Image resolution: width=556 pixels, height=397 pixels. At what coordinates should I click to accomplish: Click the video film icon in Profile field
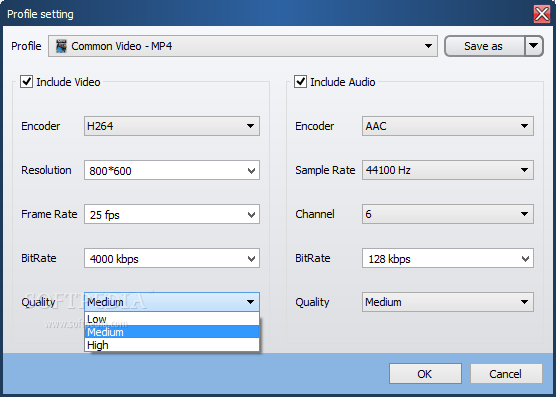(61, 46)
